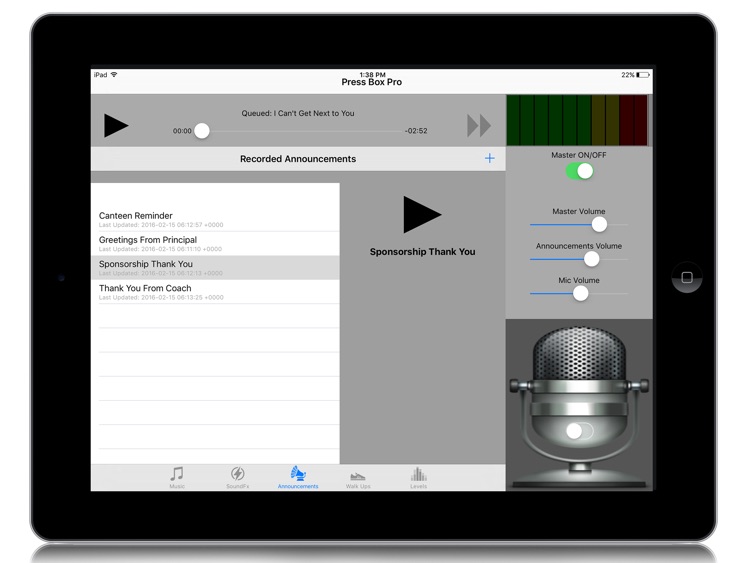Open the Levels tab
This screenshot has width=750, height=563.
pos(419,477)
